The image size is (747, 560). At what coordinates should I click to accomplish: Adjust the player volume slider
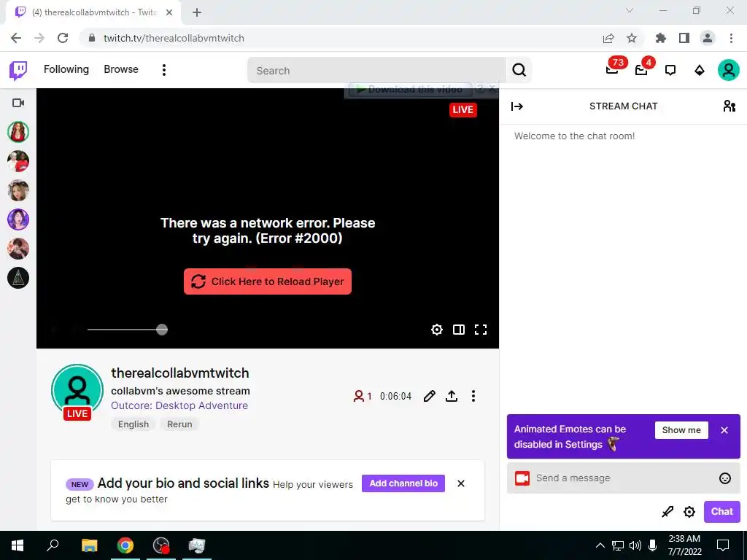pos(127,330)
